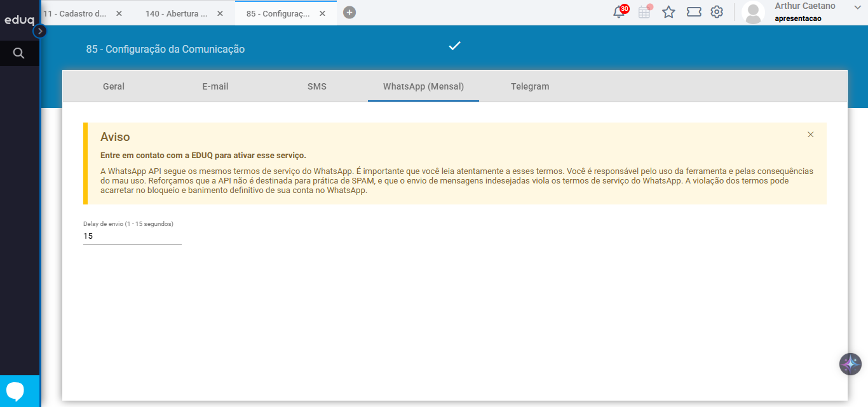Add a new tab with plus icon
This screenshot has height=407, width=868.
[x=349, y=12]
